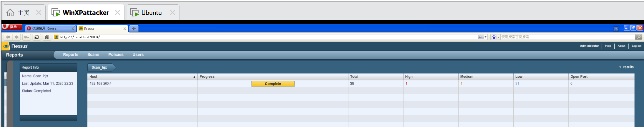
Task: Click the High count 1
Action: click(x=406, y=84)
